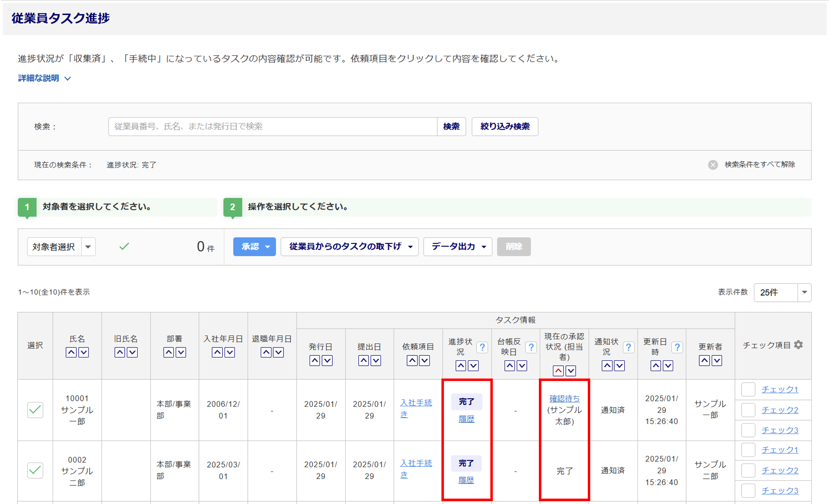Open 履歴 link in サンプル一郎 row
The width and height of the screenshot is (829, 504).
tap(466, 420)
